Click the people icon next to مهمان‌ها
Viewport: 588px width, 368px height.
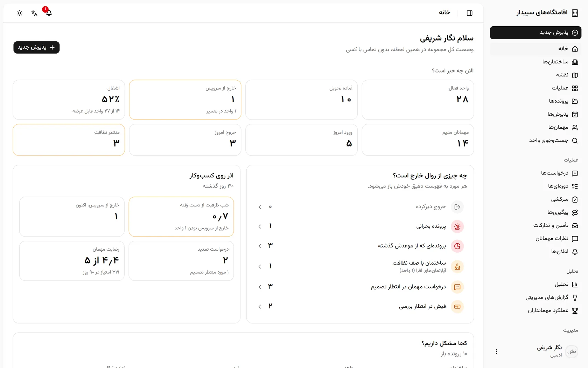click(x=575, y=128)
